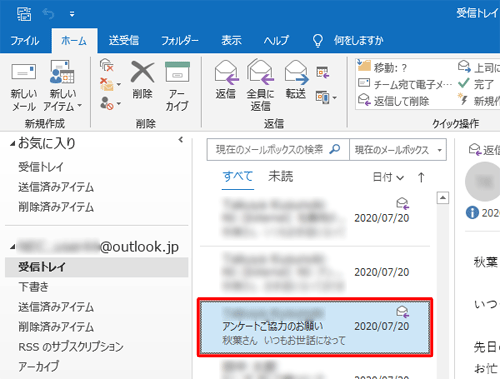
Task: Click the Reply All (全員に返信) icon
Action: click(x=260, y=72)
